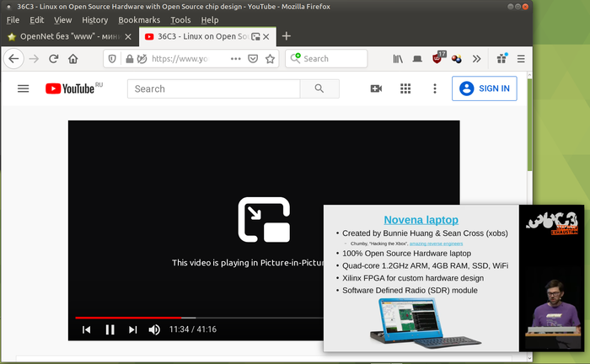Click the SIGN IN button

click(x=485, y=88)
